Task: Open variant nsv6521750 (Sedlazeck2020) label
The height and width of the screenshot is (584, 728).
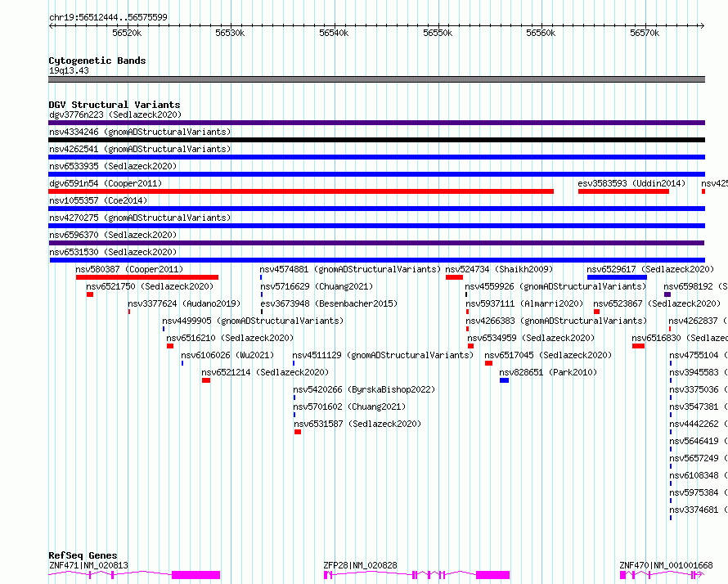Action: 150,286
